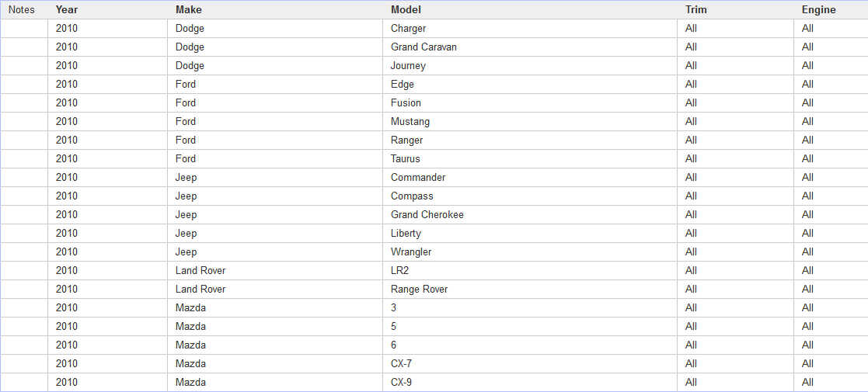The height and width of the screenshot is (392, 868).
Task: Select the Mazda CX-9 cell
Action: 530,383
